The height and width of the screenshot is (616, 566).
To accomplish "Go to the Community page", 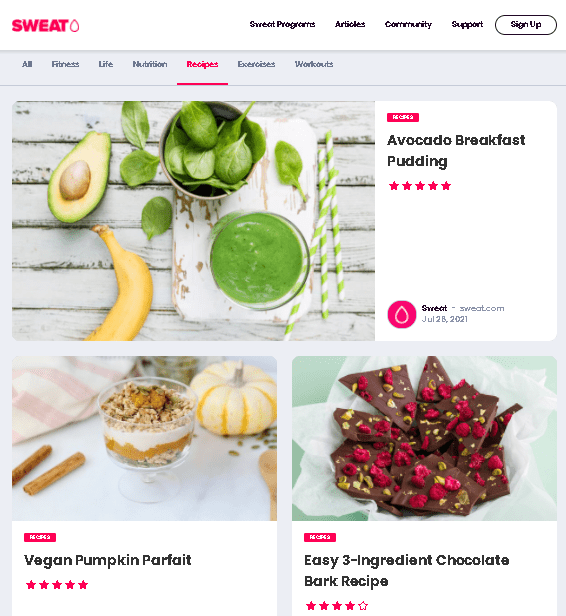I will click(x=408, y=24).
